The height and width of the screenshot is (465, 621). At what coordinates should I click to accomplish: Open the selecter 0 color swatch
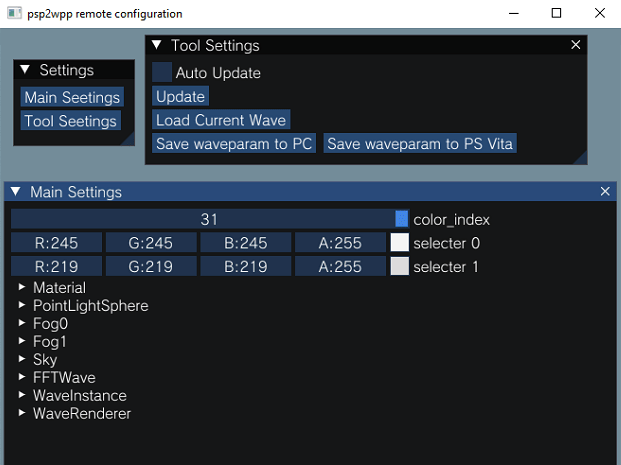(400, 243)
